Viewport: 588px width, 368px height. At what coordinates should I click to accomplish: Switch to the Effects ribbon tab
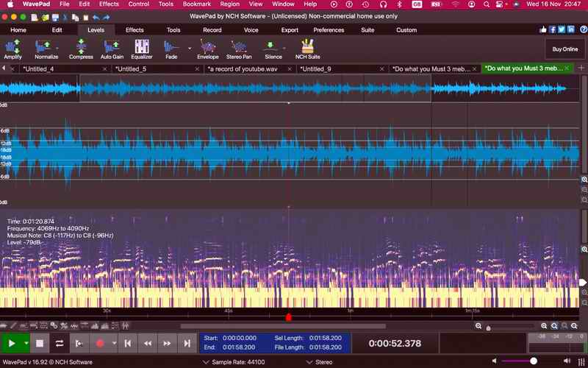pyautogui.click(x=135, y=30)
